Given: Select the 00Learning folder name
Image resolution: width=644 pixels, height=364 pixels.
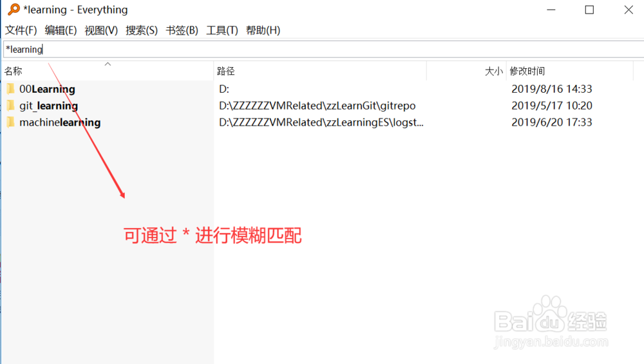Looking at the screenshot, I should 47,89.
